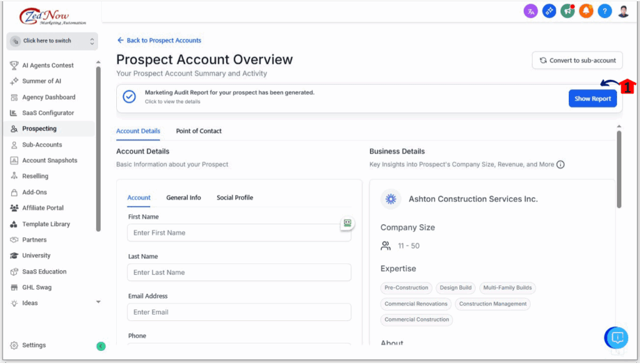Screen dimensions: 640x364
Task: Click the SaaS Education cube icon
Action: [14, 272]
